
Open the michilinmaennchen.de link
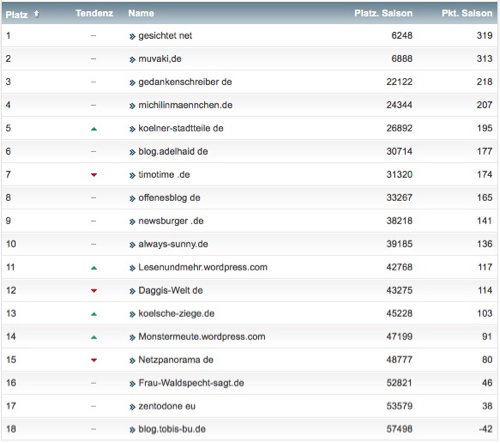(185, 105)
